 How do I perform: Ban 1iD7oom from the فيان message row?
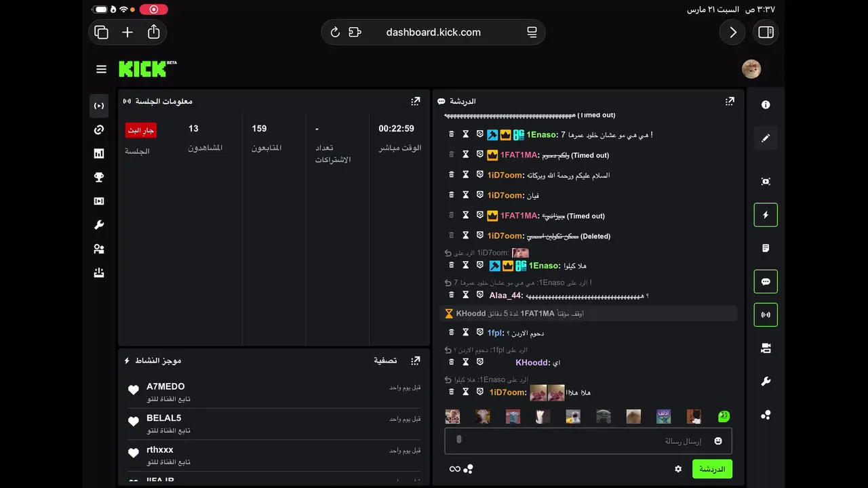click(480, 195)
